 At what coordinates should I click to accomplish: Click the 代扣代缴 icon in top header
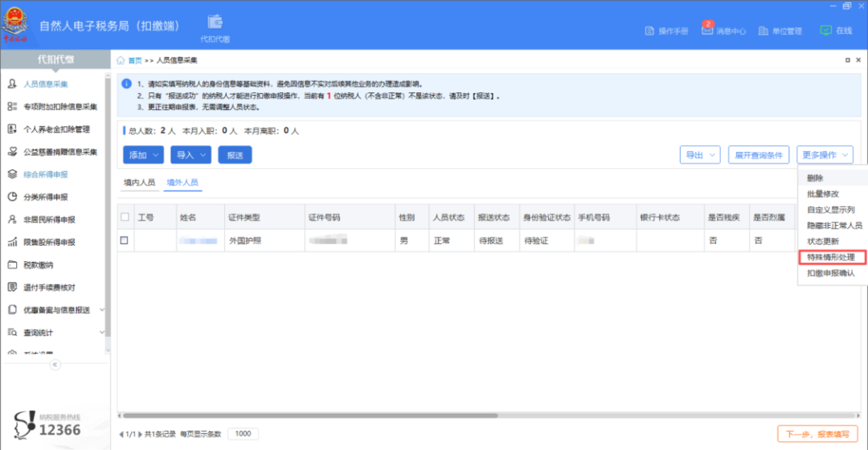215,22
